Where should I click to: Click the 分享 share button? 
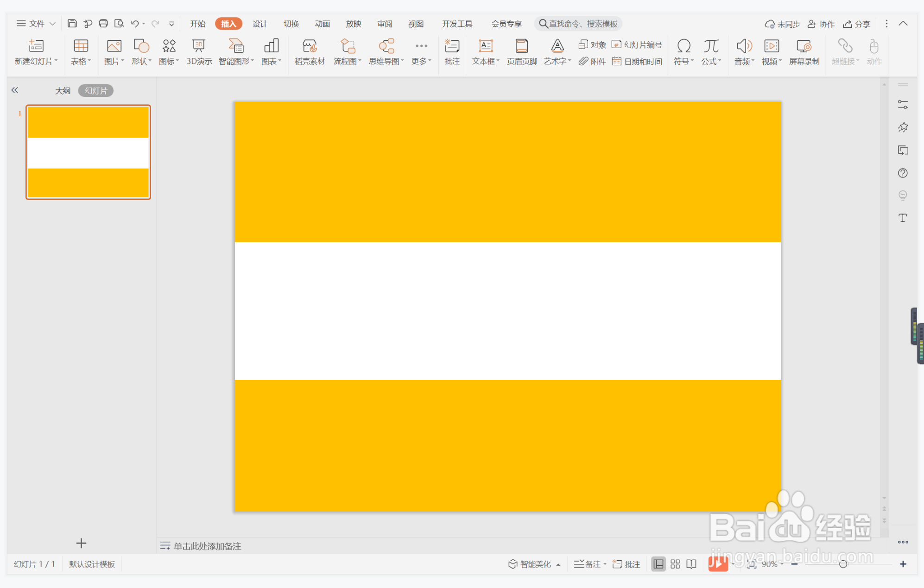click(857, 24)
